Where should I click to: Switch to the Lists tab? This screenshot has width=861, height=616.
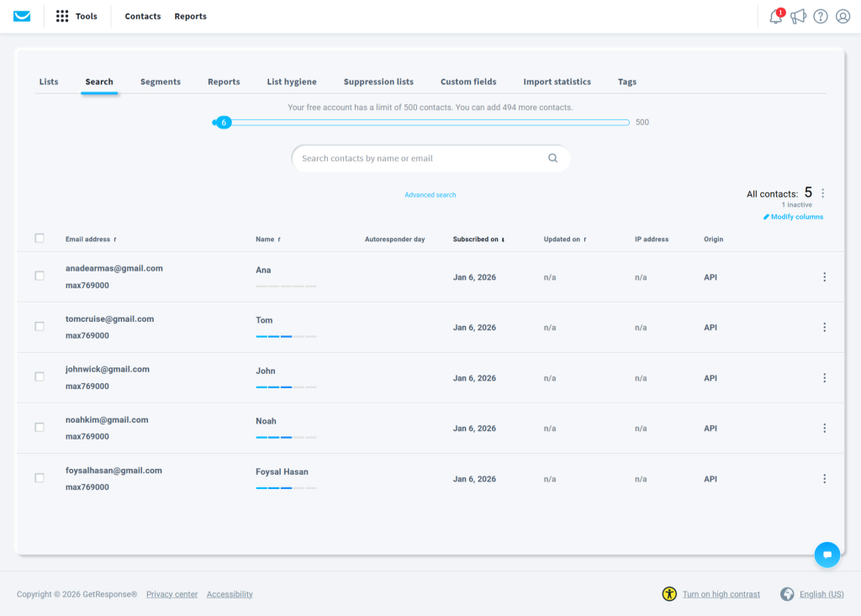(x=48, y=82)
